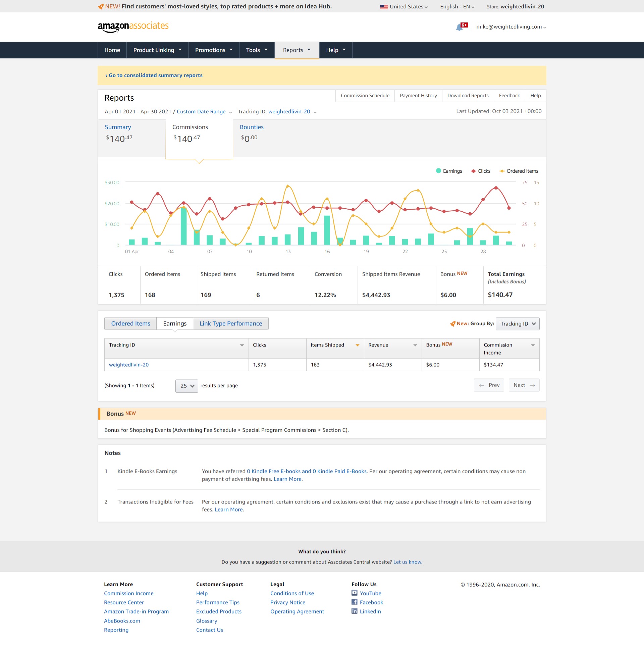Open Privacy Notice link

(288, 602)
